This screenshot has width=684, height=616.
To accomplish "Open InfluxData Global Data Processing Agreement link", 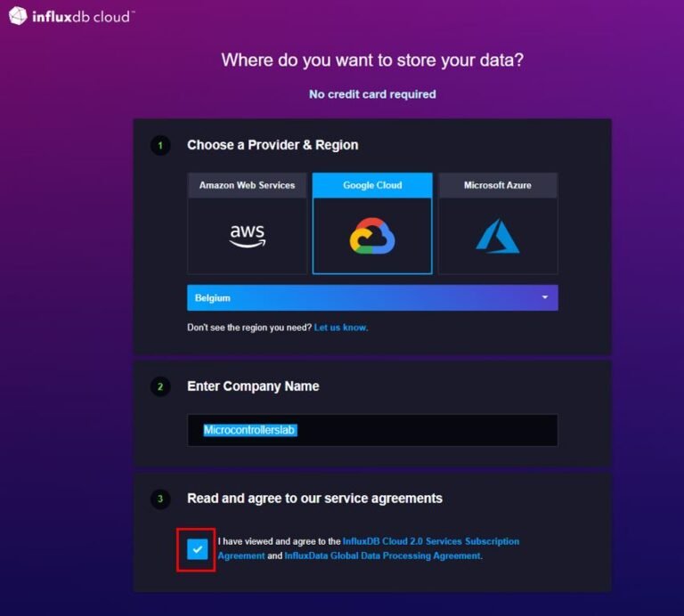I will tap(382, 555).
